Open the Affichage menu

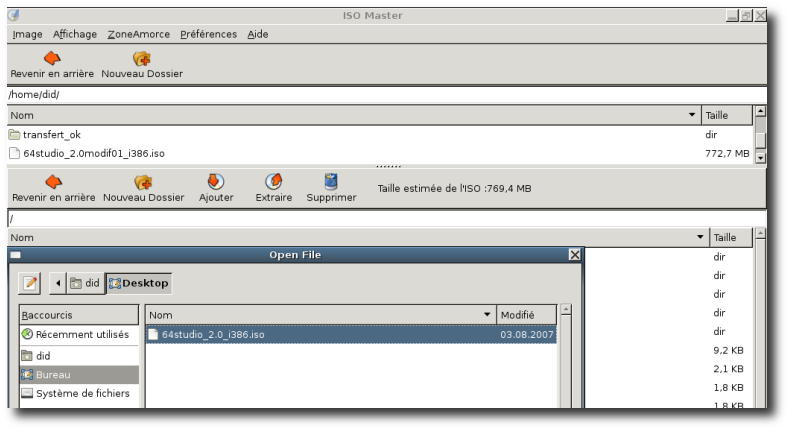point(75,34)
